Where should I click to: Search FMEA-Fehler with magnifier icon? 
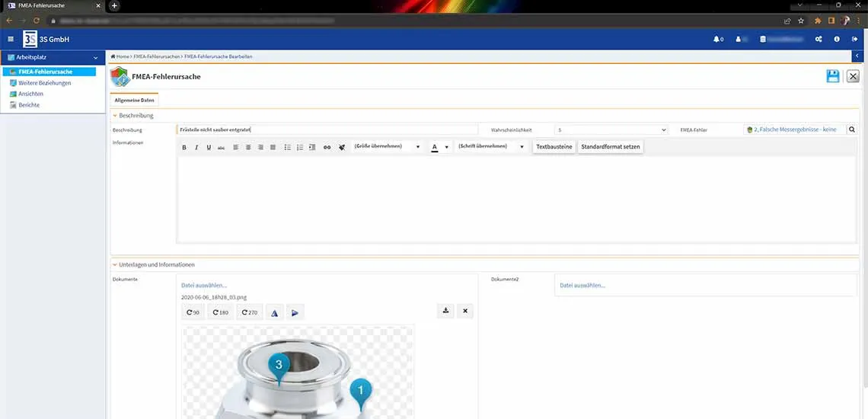(852, 130)
